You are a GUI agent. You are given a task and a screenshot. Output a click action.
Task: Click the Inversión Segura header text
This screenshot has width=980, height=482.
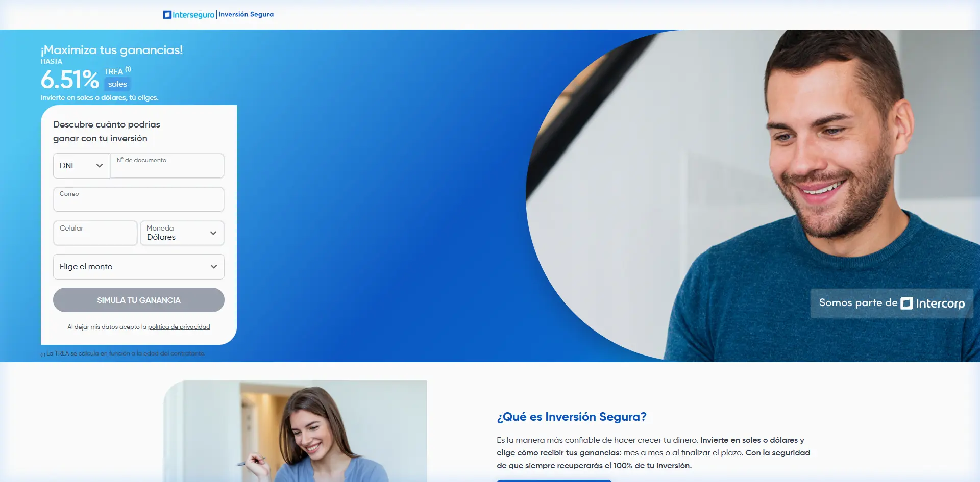click(246, 14)
